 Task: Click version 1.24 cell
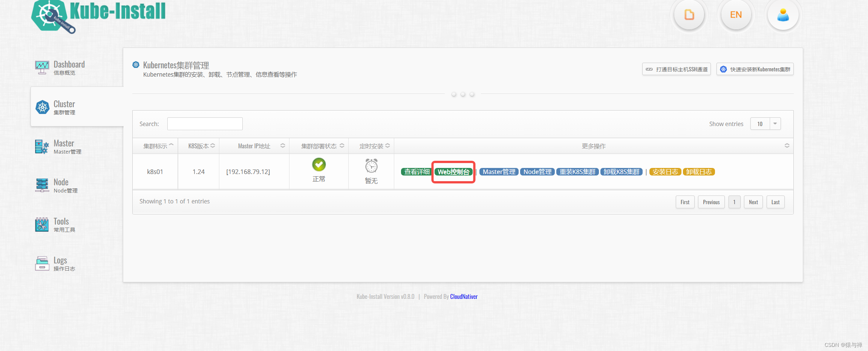pyautogui.click(x=199, y=172)
